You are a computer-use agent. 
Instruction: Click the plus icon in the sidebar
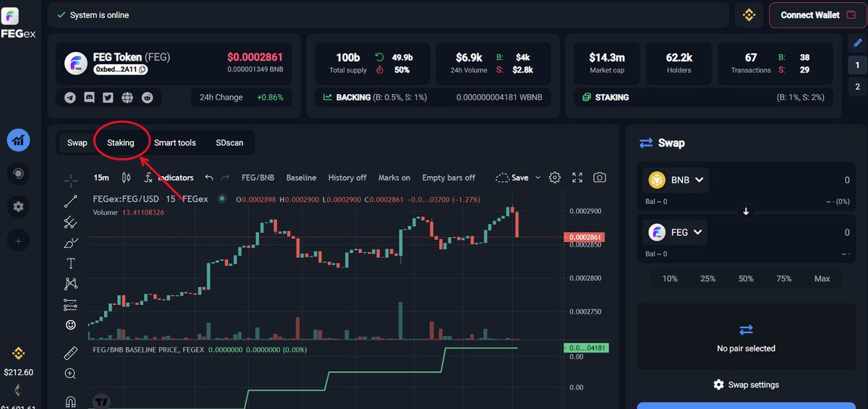coord(18,241)
